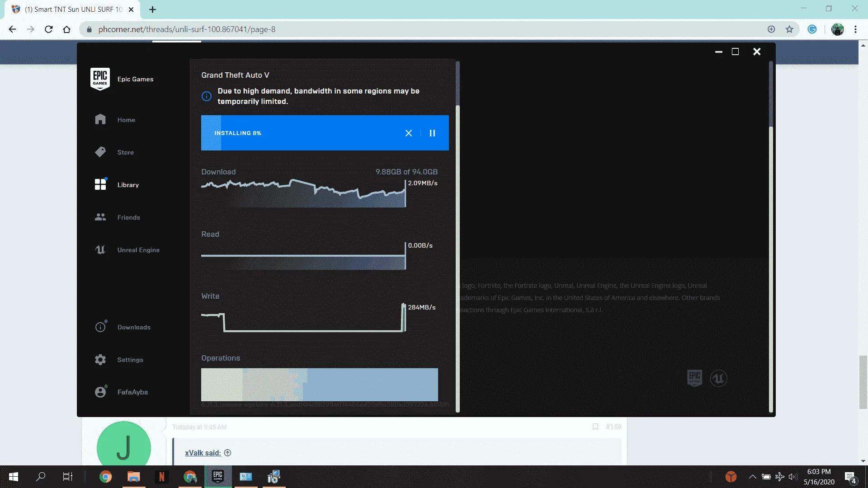Click the install-app plus icon in address bar

tap(771, 29)
